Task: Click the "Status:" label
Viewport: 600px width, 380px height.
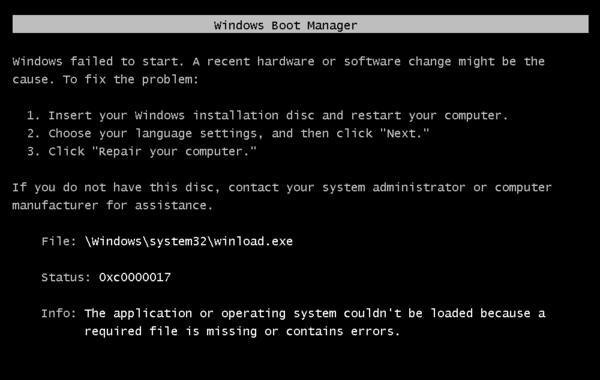Action: 66,277
